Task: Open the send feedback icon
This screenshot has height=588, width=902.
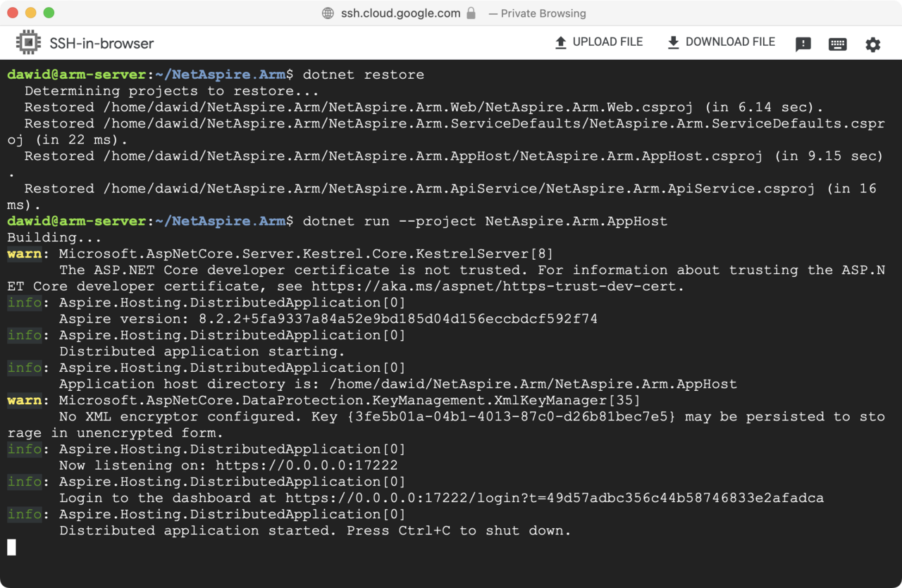Action: click(x=803, y=44)
